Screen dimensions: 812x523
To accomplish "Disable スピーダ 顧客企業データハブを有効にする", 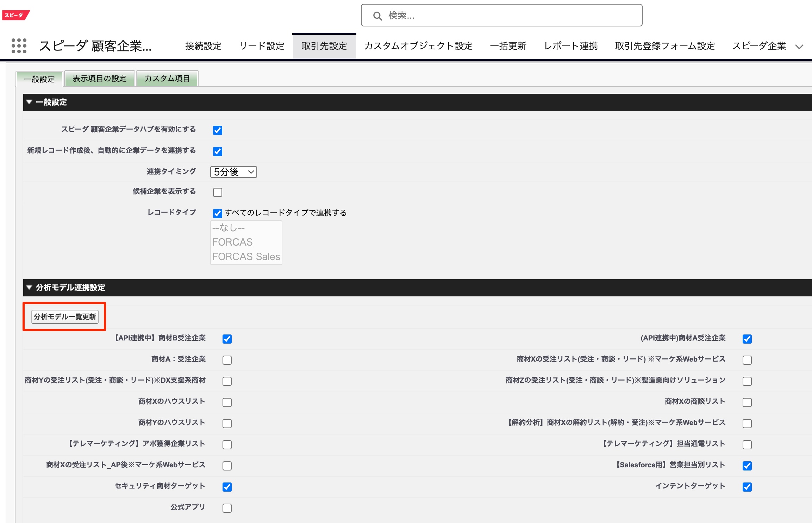I will click(x=218, y=130).
